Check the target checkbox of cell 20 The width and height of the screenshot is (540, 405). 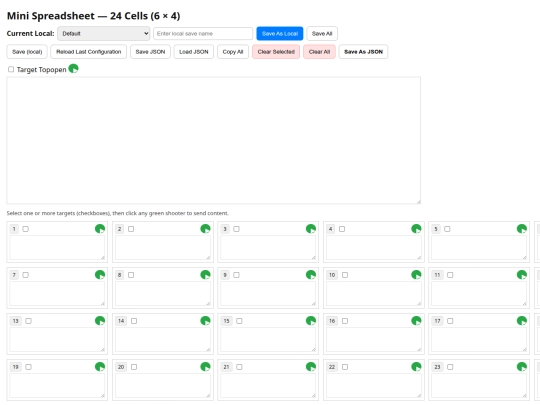pos(134,367)
